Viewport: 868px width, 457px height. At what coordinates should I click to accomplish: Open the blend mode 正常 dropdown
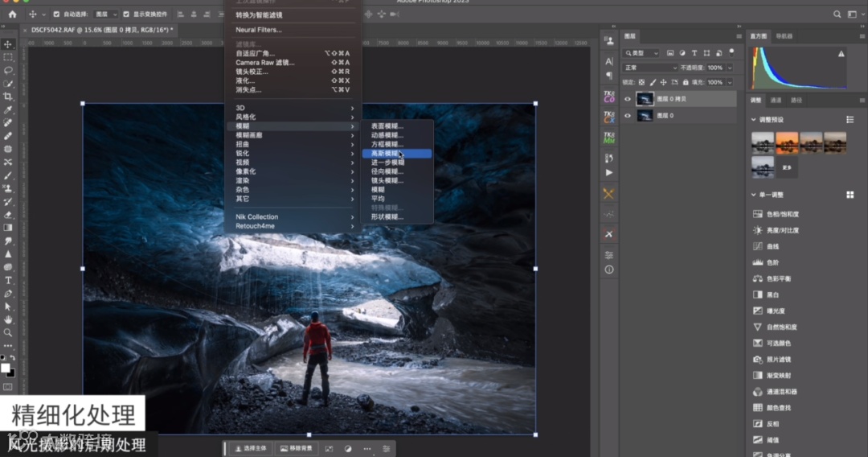(649, 68)
